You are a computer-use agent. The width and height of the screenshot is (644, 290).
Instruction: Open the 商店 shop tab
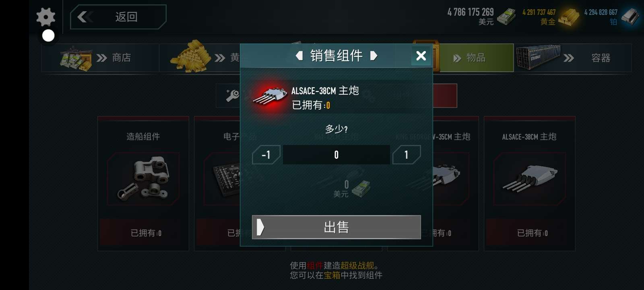100,58
